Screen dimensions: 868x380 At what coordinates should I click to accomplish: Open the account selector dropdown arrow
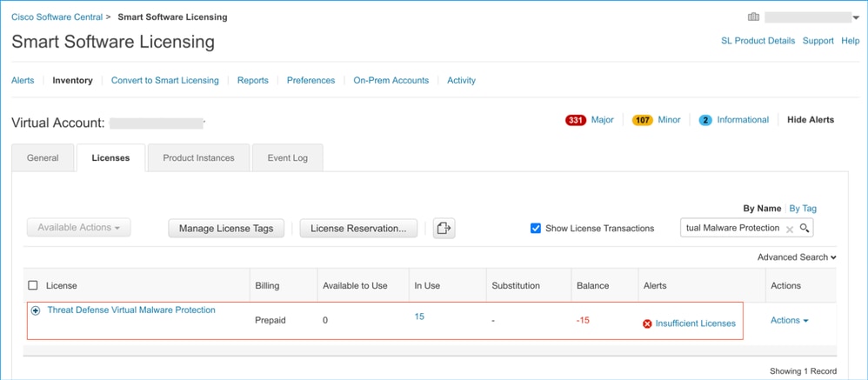[856, 18]
